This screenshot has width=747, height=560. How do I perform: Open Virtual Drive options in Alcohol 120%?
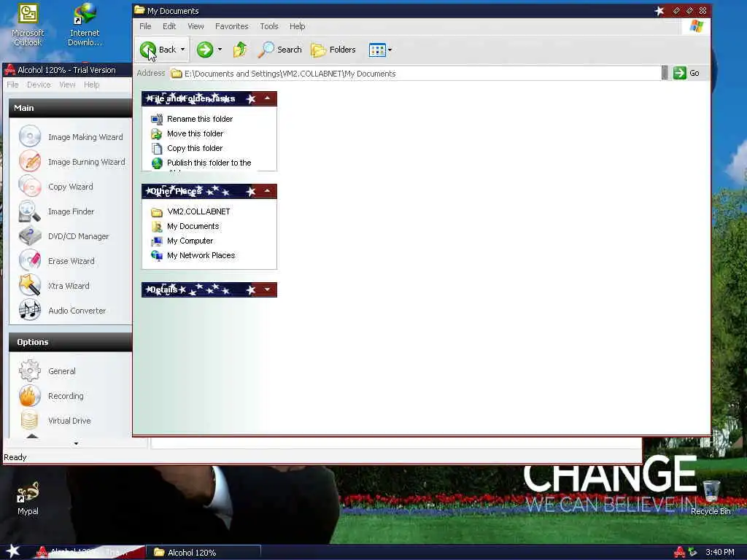[55, 421]
